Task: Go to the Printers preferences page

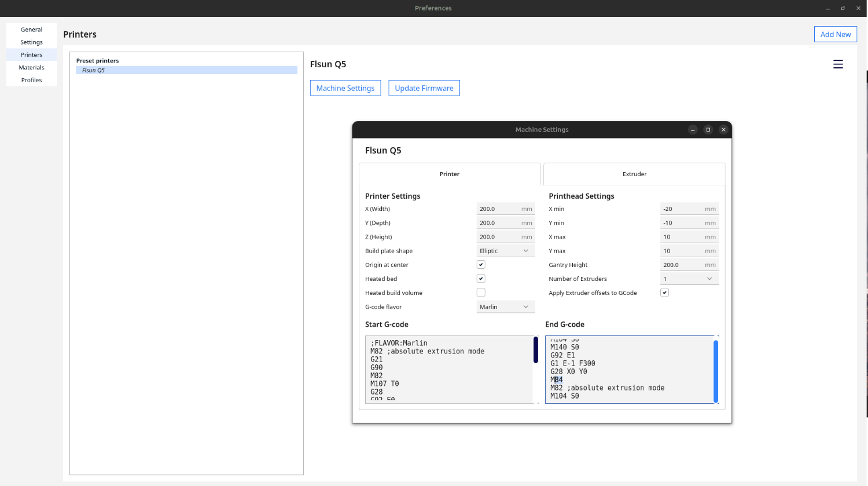Action: 31,55
